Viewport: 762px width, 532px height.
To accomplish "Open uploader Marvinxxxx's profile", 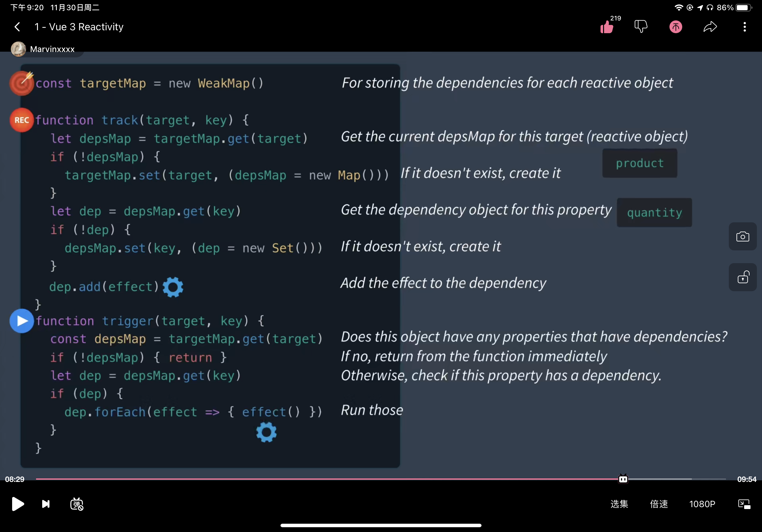I will pyautogui.click(x=52, y=49).
